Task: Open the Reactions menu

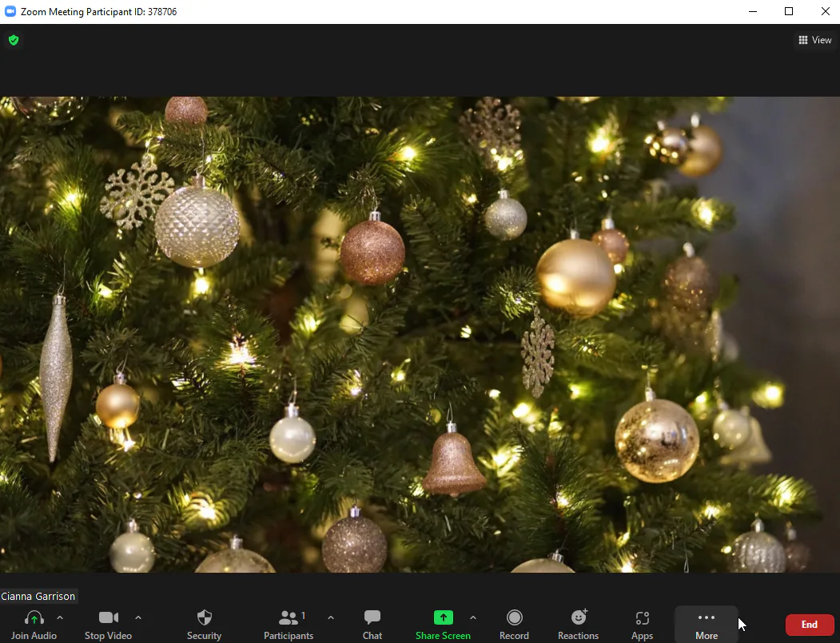Action: (x=578, y=625)
